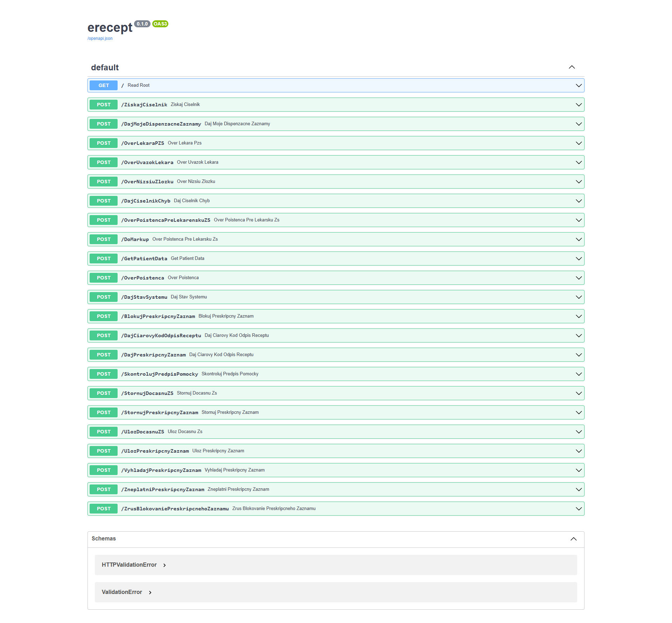Image resolution: width=672 pixels, height=623 pixels.
Task: Open the /UlozDocasnuZS operation
Action: pos(336,432)
